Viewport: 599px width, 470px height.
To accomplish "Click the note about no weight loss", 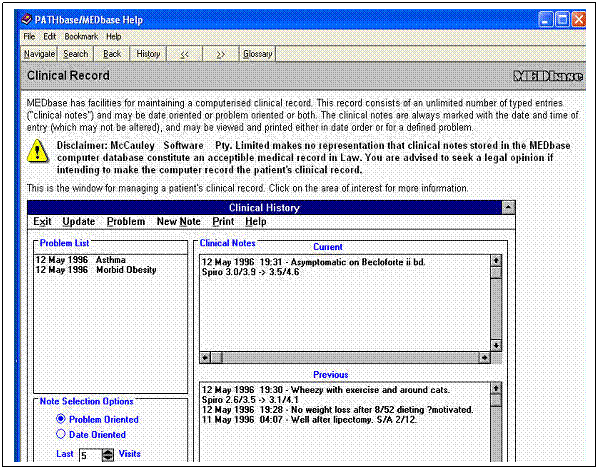I will click(337, 410).
